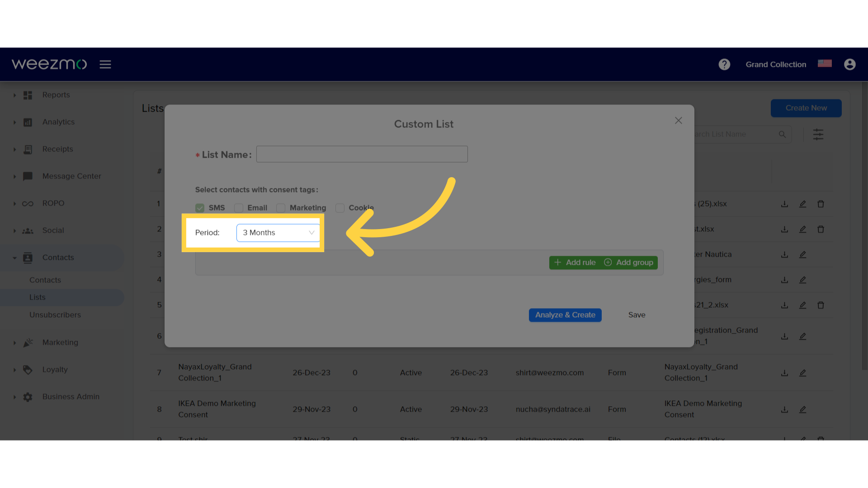Download the Nautica list row
This screenshot has height=488, width=868.
tap(784, 254)
